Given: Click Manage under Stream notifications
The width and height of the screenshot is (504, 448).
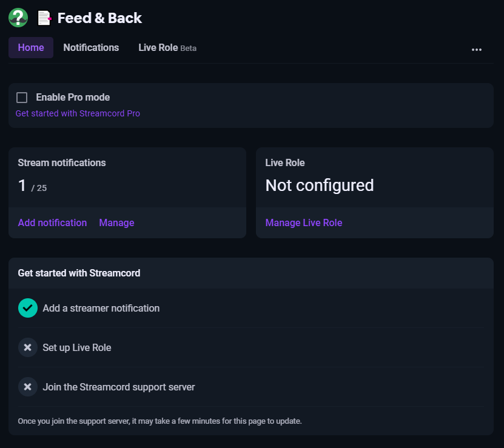Looking at the screenshot, I should (116, 222).
